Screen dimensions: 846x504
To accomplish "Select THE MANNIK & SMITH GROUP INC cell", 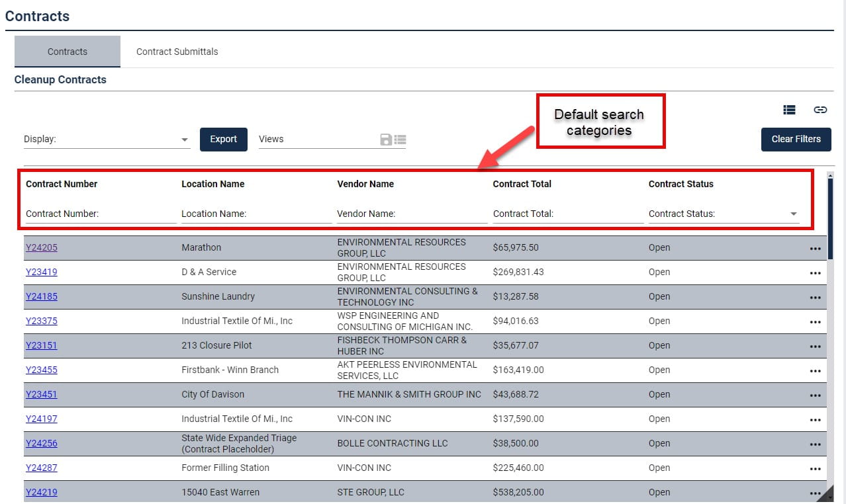I will [x=409, y=394].
